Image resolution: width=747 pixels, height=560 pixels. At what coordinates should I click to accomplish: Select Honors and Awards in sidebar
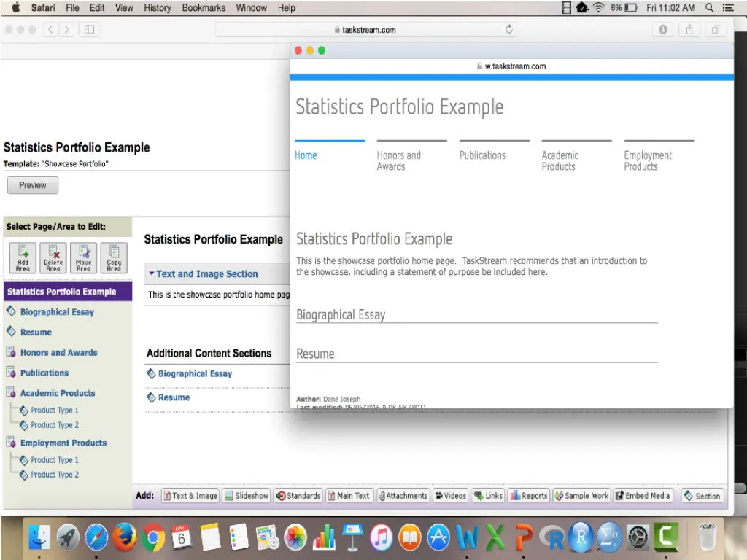(x=58, y=353)
